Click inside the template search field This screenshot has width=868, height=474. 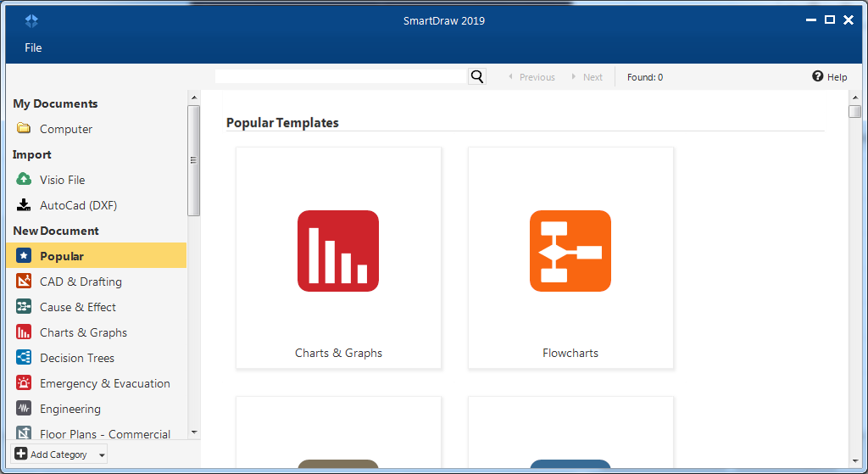pos(341,76)
